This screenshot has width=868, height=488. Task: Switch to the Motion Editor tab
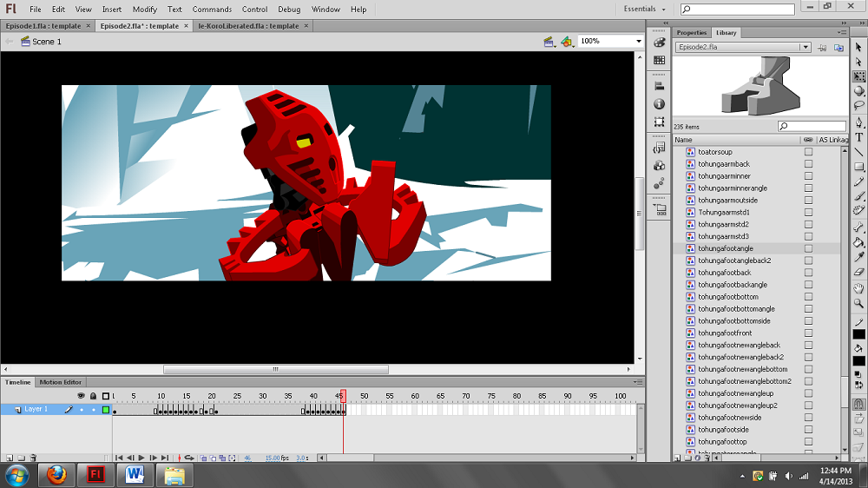(61, 382)
